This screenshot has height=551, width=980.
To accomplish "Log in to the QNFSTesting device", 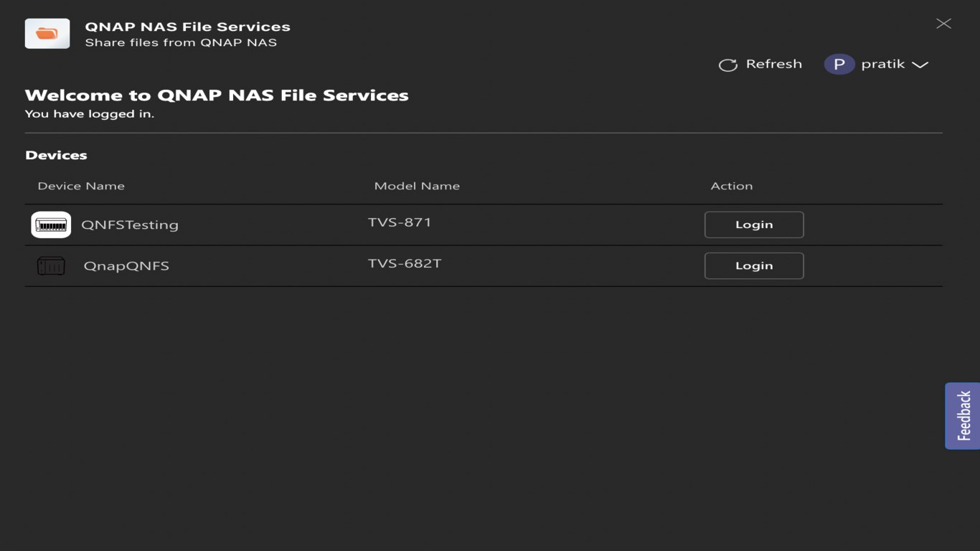I will click(x=753, y=225).
